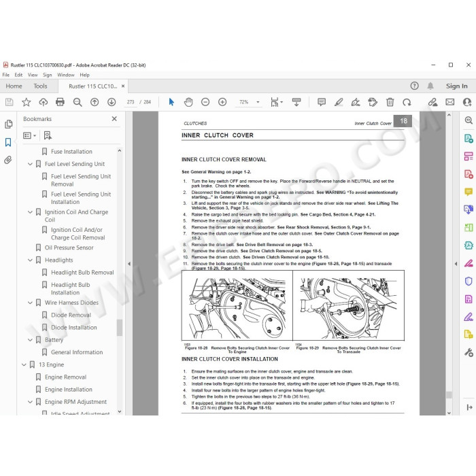Image resolution: width=476 pixels, height=476 pixels.
Task: Share a link to the file
Action: (x=432, y=102)
